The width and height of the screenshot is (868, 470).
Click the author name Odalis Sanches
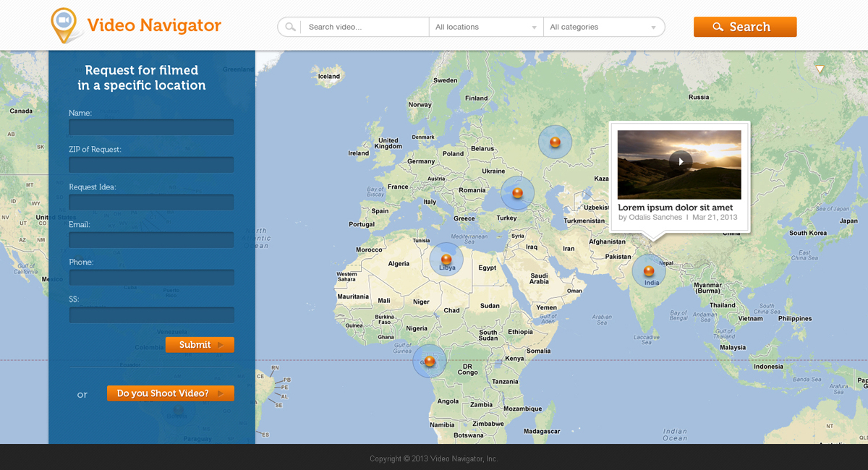[x=656, y=217]
